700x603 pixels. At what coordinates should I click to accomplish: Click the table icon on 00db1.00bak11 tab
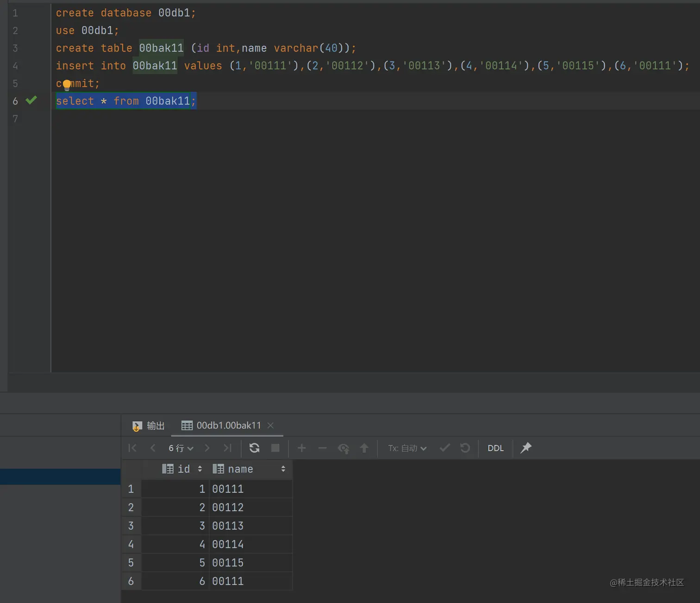click(x=187, y=426)
